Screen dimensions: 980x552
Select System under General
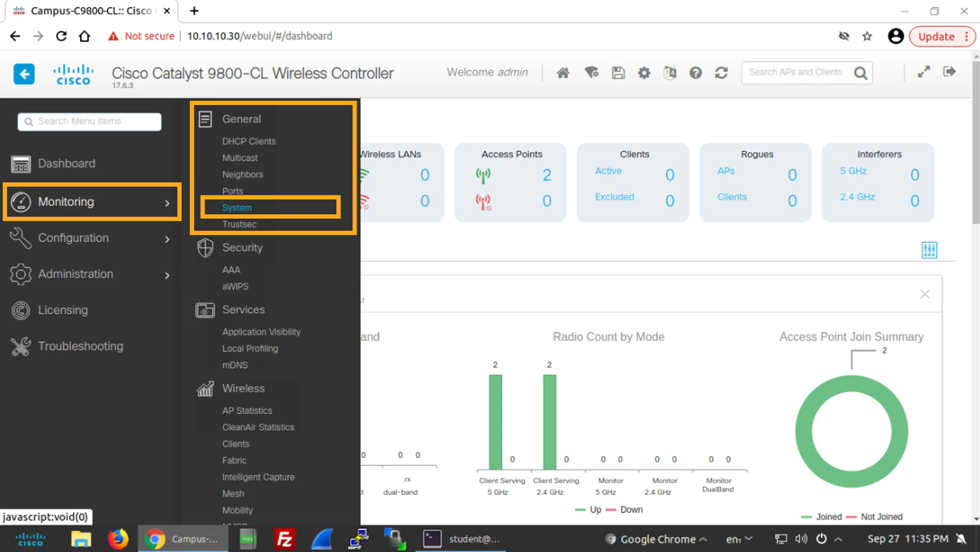click(x=237, y=208)
